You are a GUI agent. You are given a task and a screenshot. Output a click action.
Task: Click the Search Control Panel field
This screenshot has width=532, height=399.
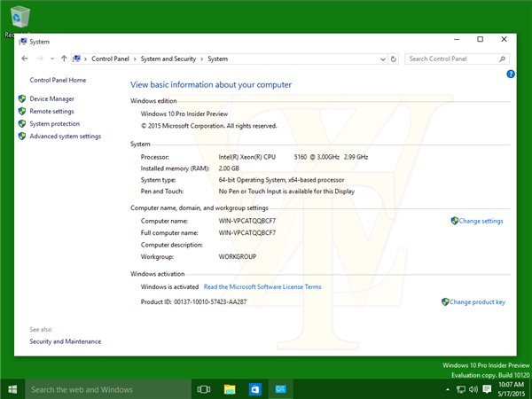tap(452, 59)
